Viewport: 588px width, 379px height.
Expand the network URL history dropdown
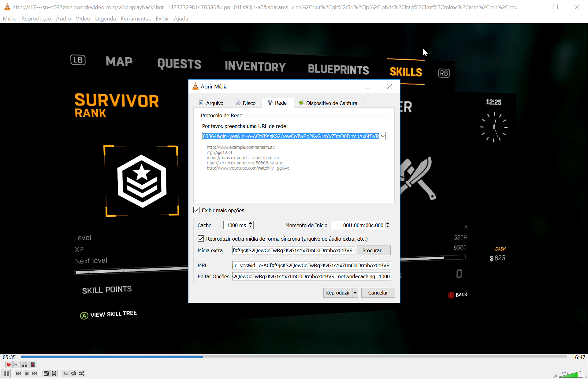click(x=383, y=136)
